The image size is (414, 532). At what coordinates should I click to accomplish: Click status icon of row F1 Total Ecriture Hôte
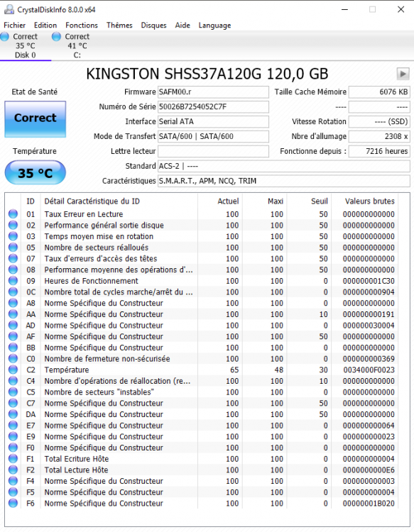13,458
